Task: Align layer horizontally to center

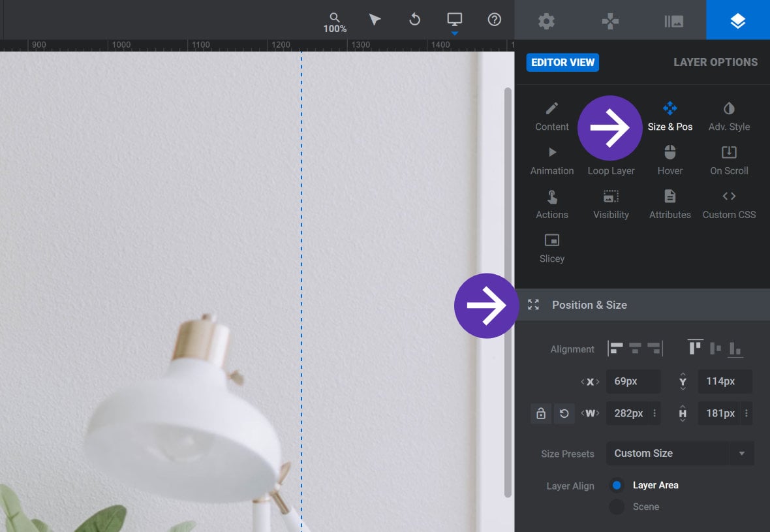Action: pyautogui.click(x=635, y=349)
